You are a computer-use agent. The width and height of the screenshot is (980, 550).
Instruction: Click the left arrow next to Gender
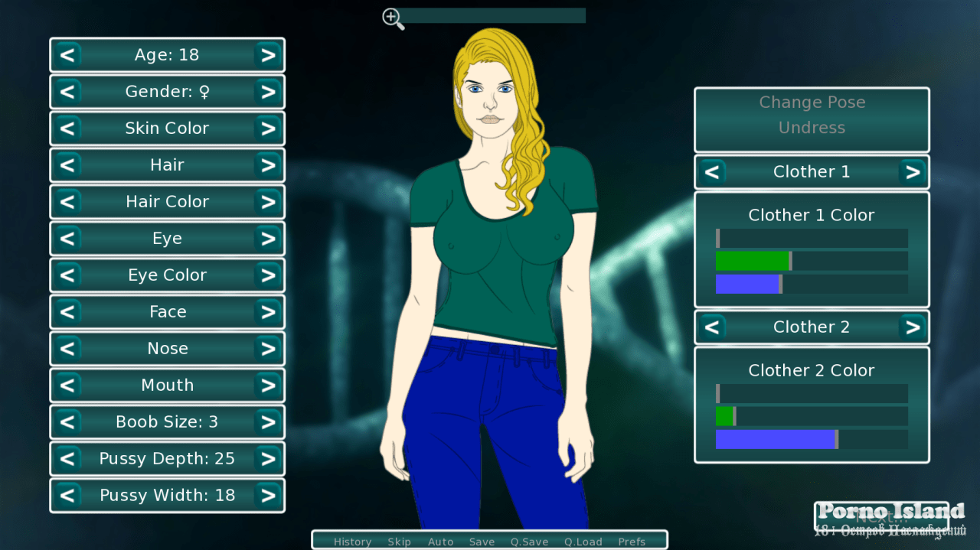(67, 92)
